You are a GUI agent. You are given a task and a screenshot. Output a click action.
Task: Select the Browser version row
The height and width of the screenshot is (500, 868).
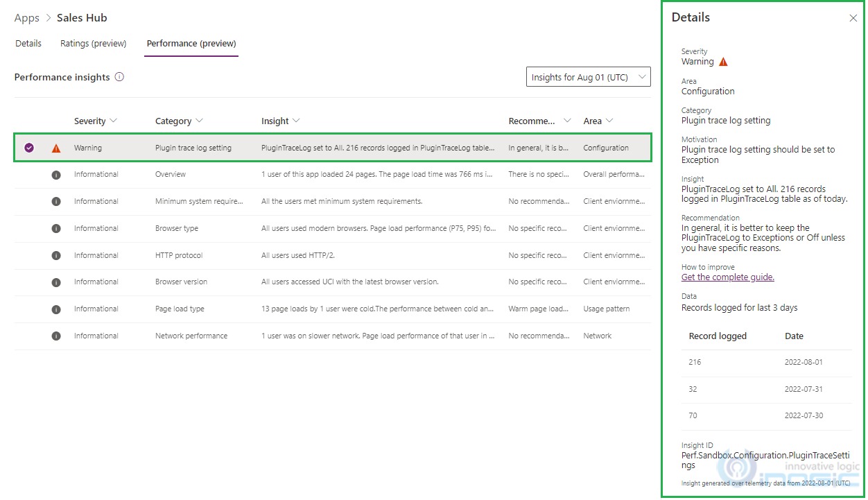tap(332, 282)
